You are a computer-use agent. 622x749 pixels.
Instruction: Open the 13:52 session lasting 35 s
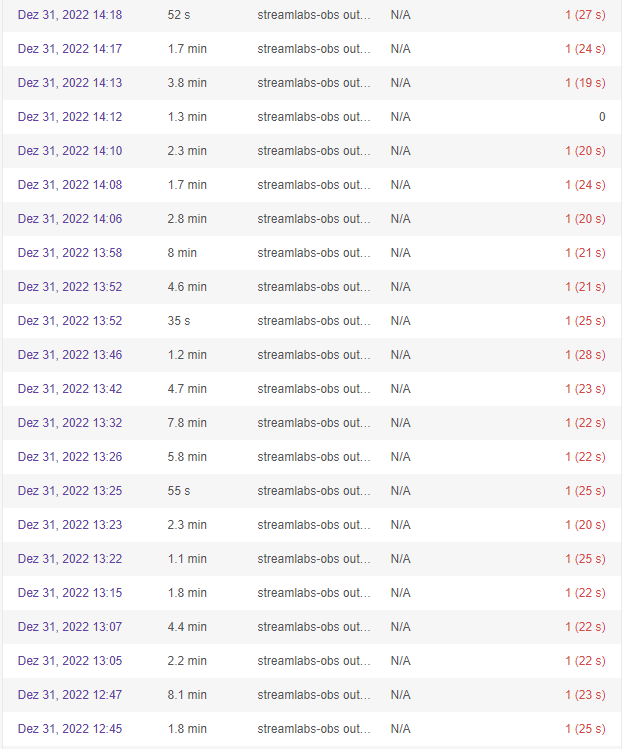click(70, 321)
